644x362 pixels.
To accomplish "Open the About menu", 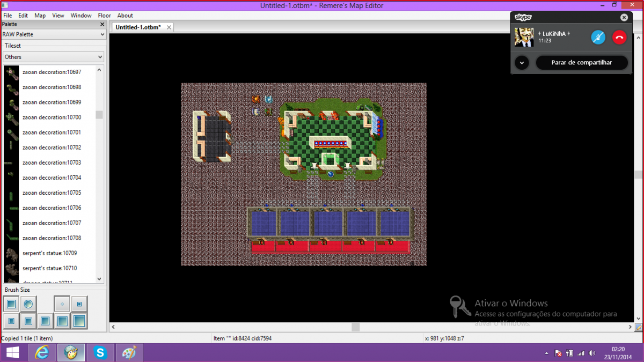I will (x=125, y=16).
